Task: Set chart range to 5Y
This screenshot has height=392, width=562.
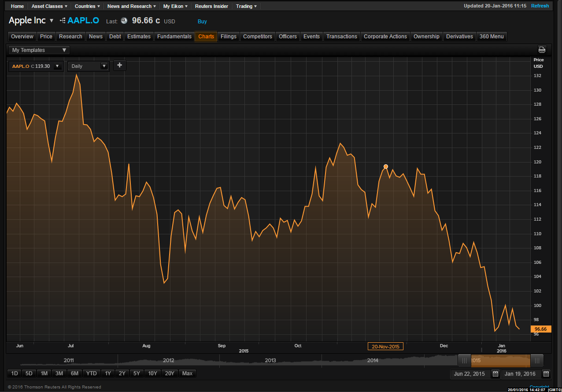Action: [x=137, y=374]
